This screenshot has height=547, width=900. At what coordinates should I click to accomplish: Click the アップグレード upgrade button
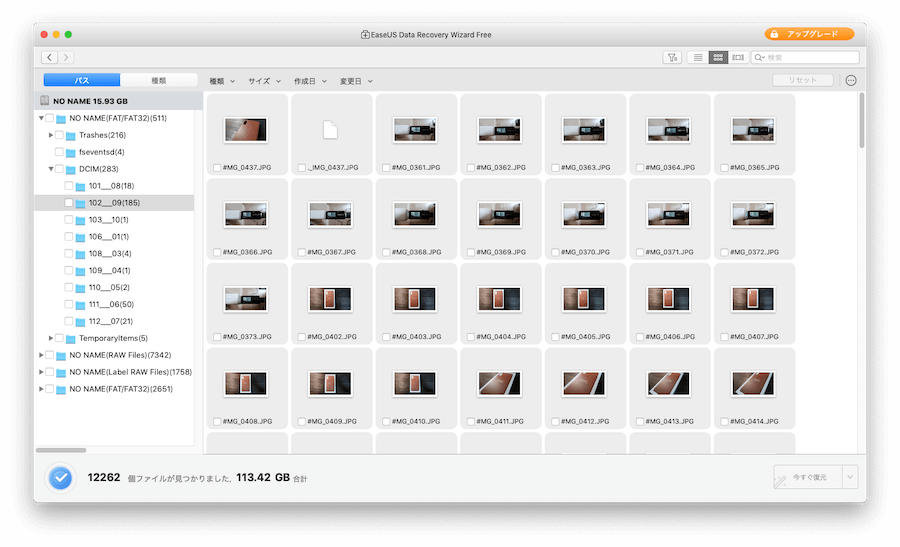809,34
